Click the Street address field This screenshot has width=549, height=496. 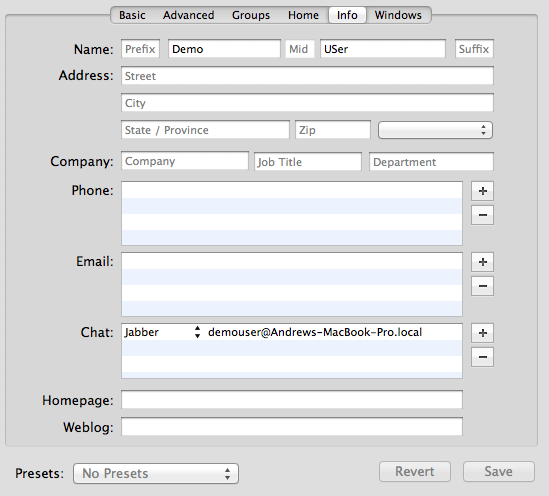click(307, 76)
